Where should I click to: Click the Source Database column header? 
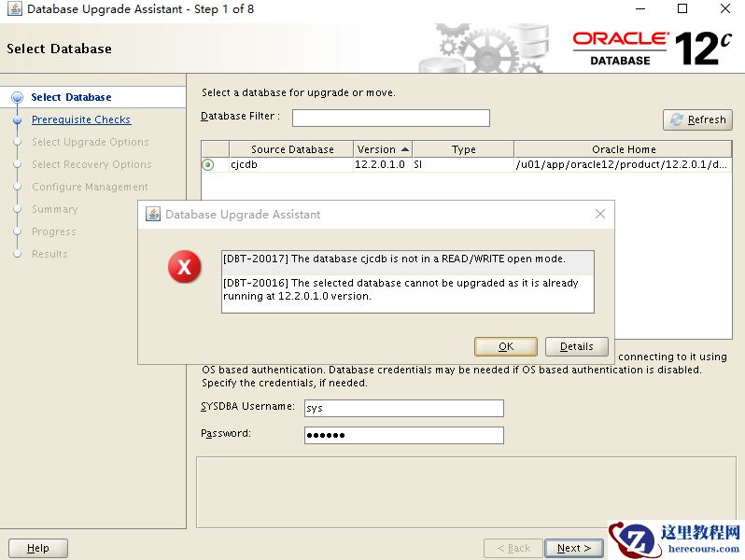(291, 149)
